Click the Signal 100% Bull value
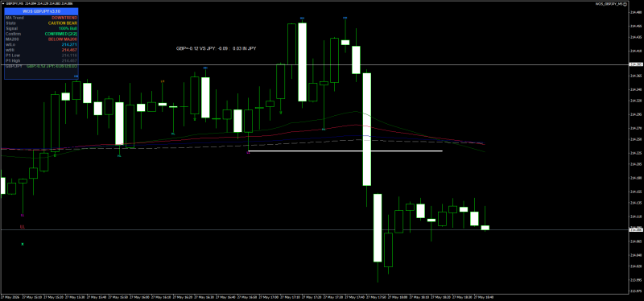The width and height of the screenshot is (644, 301). 68,28
